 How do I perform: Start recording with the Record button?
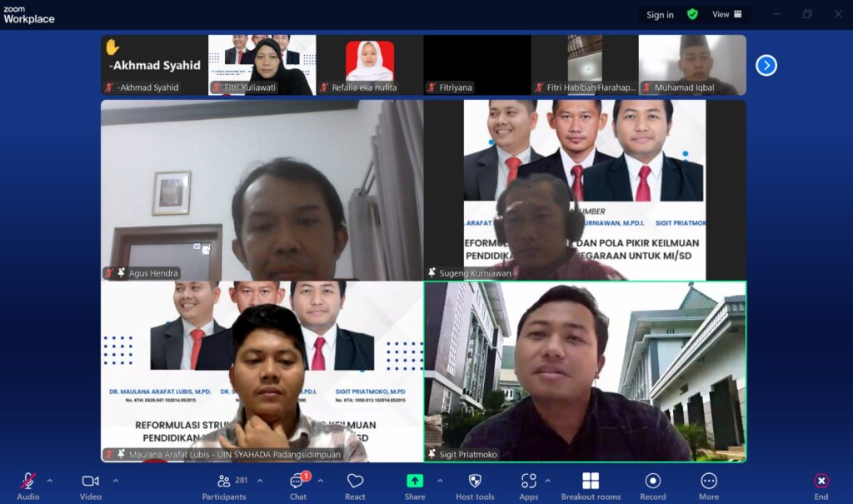(653, 486)
